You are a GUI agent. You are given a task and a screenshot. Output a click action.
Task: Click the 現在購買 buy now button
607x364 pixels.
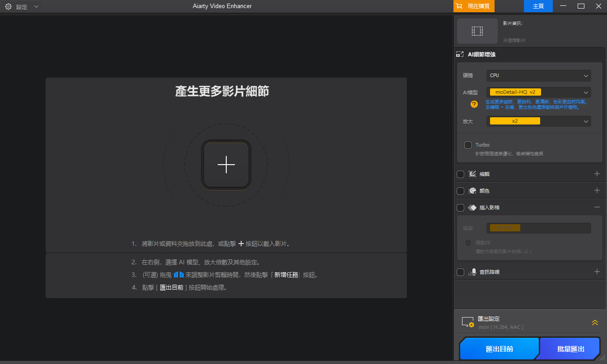pyautogui.click(x=474, y=6)
